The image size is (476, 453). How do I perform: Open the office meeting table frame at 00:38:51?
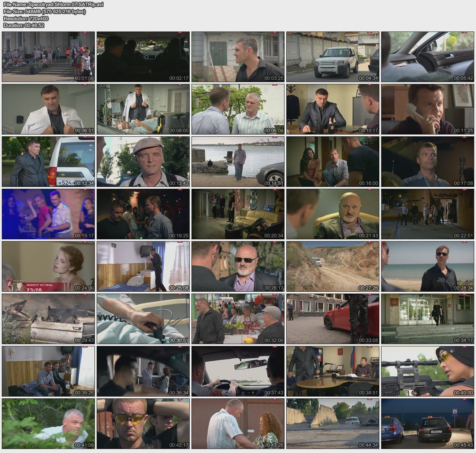coord(332,371)
